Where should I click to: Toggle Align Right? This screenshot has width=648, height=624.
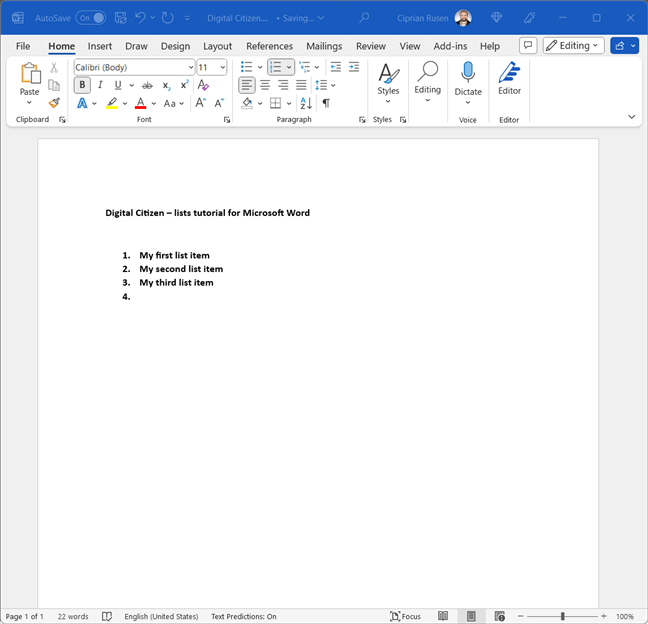point(283,85)
